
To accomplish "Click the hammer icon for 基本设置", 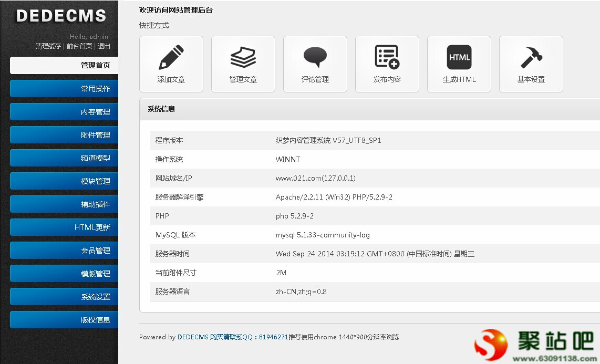I will pyautogui.click(x=531, y=57).
